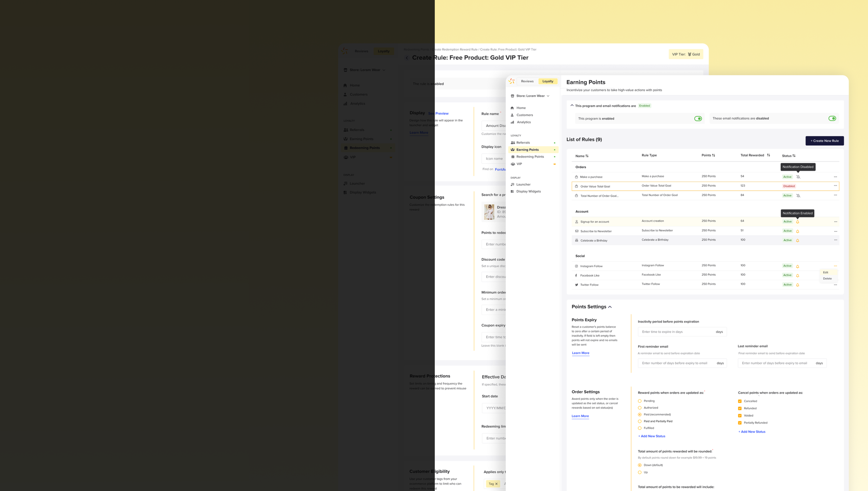Click the bell-off icon on Make a purchase row
The height and width of the screenshot is (491, 868).
[x=798, y=177]
